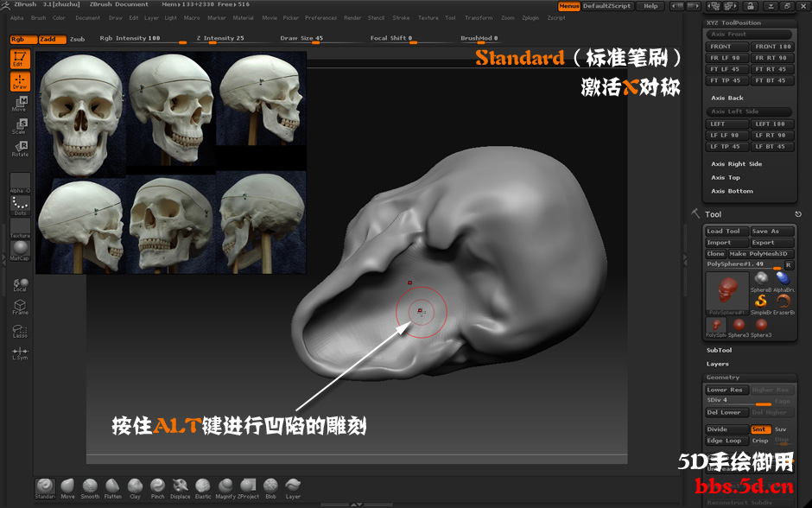Image resolution: width=812 pixels, height=508 pixels.
Task: Open the Alpha slot on left shelf
Action: coord(20,183)
